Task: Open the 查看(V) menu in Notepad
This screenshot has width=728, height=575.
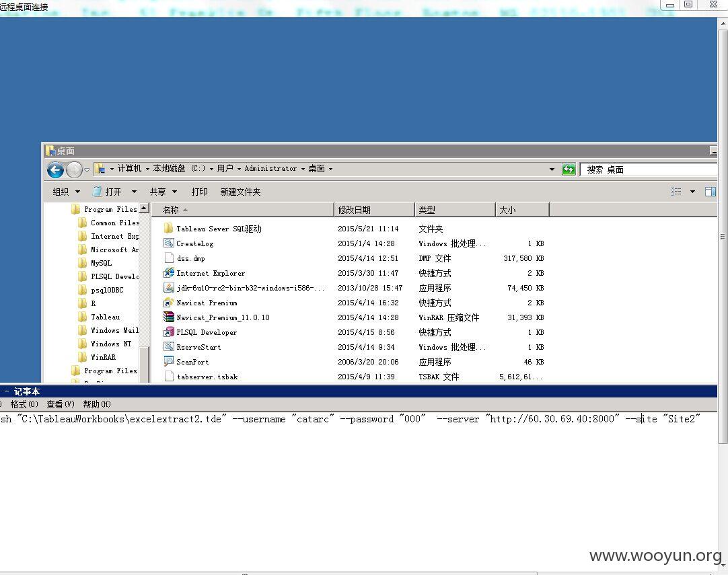Action: pos(61,404)
